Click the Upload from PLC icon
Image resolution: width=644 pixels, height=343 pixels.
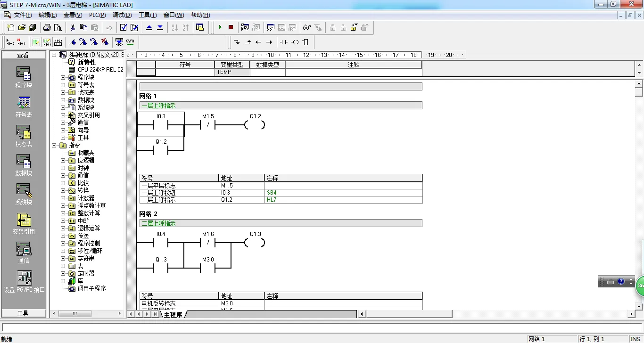(149, 27)
